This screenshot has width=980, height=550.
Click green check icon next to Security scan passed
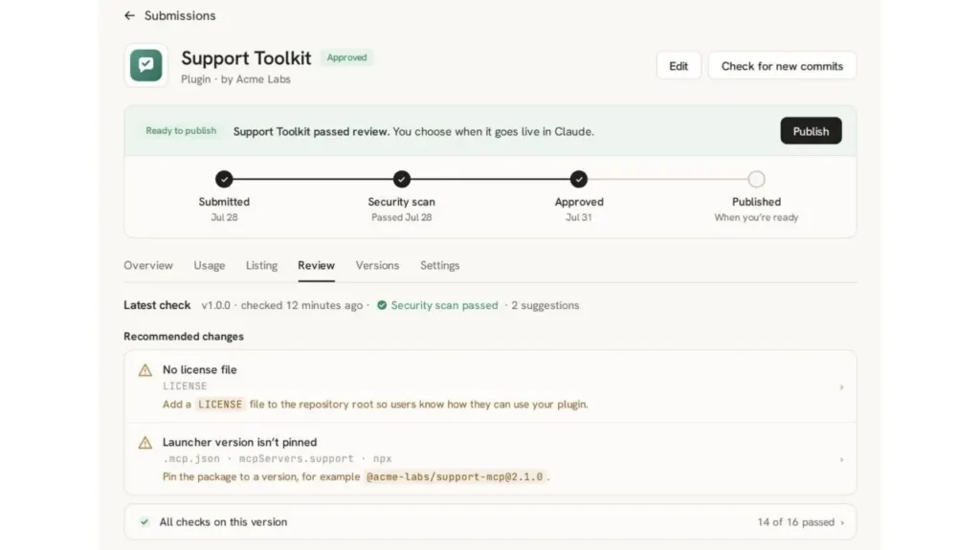tap(382, 305)
